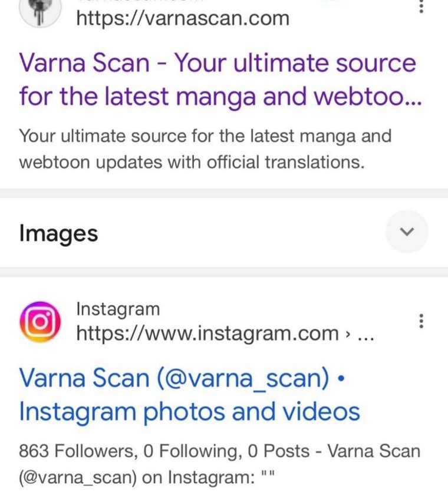Tap the breadcrumb arrow after instagram.com
The height and width of the screenshot is (502, 448).
(x=348, y=334)
